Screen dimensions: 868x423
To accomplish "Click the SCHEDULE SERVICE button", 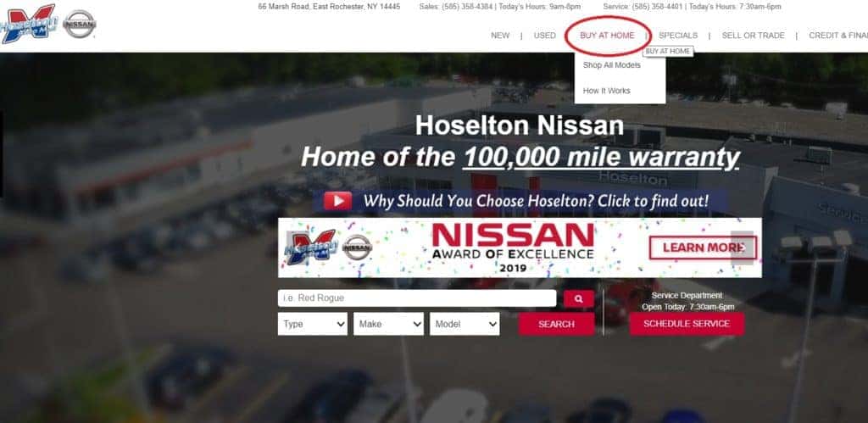I will pos(687,324).
